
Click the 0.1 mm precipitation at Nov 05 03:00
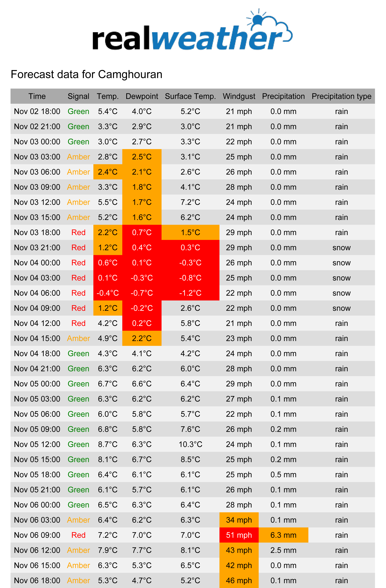[284, 399]
